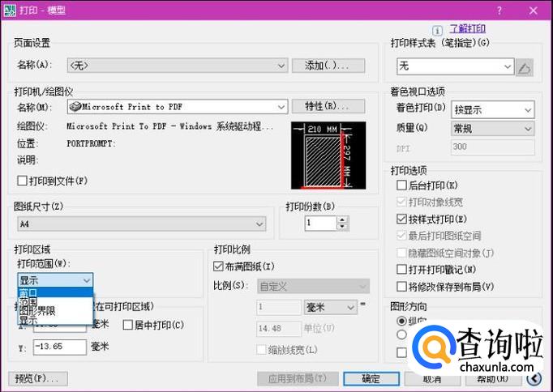The height and width of the screenshot is (392, 553).
Task: Open the 了解打印 link
Action: pos(467,29)
